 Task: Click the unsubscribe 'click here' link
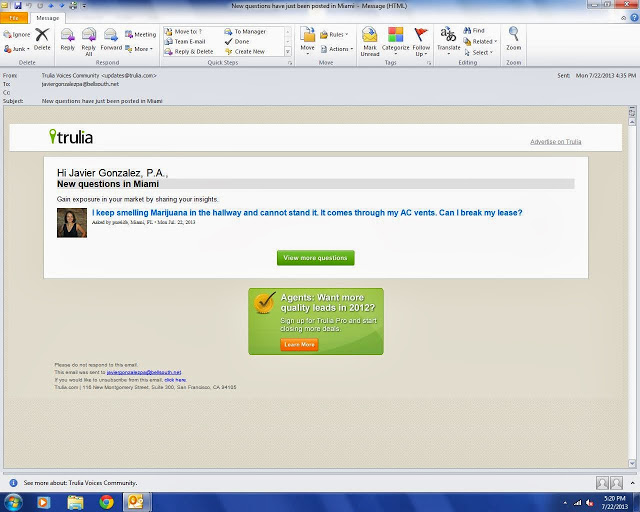[x=175, y=380]
